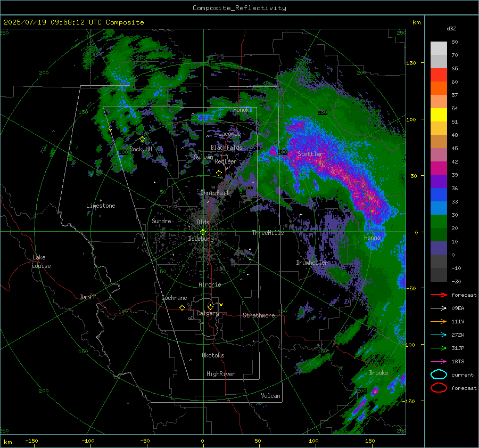Image resolution: width=479 pixels, height=448 pixels.
Task: Click the red forecast arrow legend icon
Action: [x=439, y=295]
